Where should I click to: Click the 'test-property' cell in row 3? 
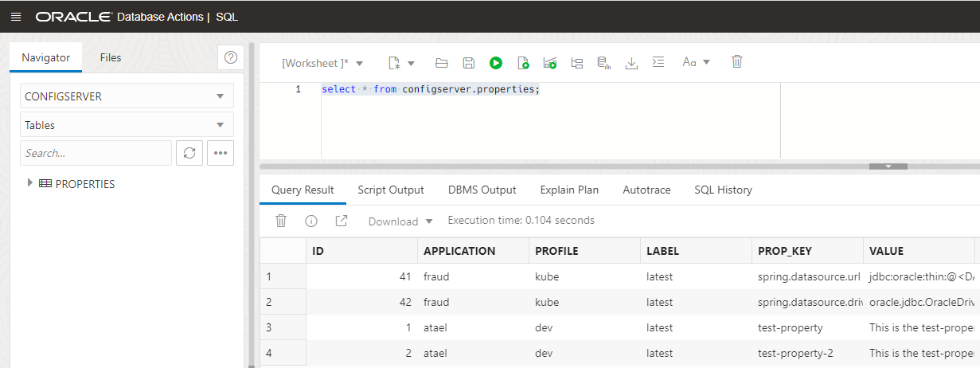[x=808, y=327]
